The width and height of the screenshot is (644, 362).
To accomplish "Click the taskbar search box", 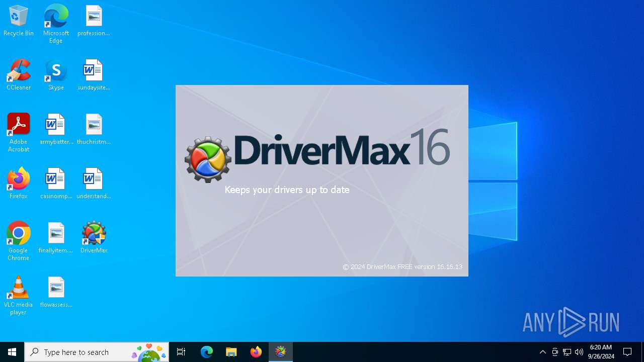I will 97,352.
